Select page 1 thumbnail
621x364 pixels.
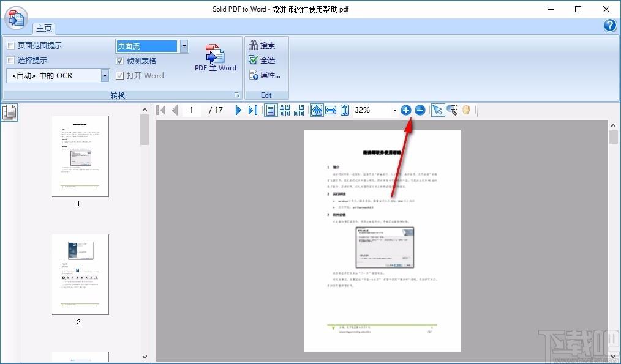pyautogui.click(x=80, y=156)
